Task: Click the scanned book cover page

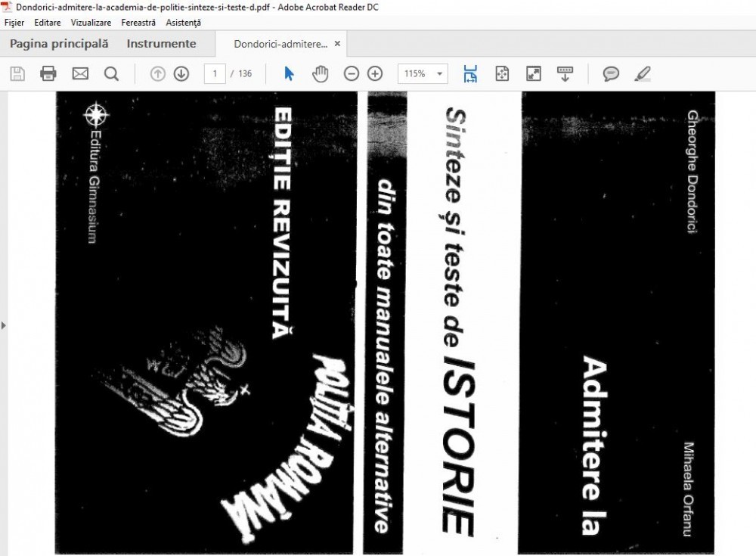Action: coord(385,322)
